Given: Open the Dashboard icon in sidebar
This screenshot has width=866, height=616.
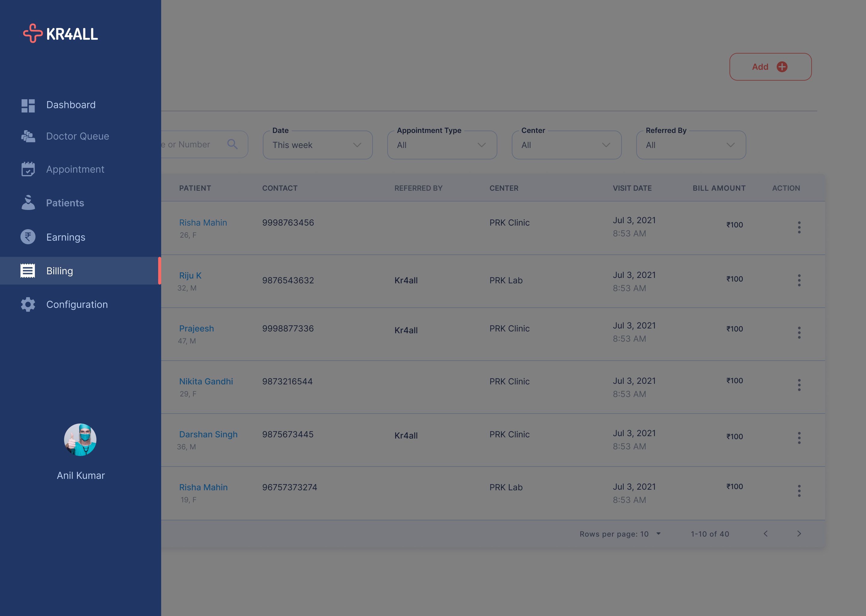Looking at the screenshot, I should tap(28, 106).
